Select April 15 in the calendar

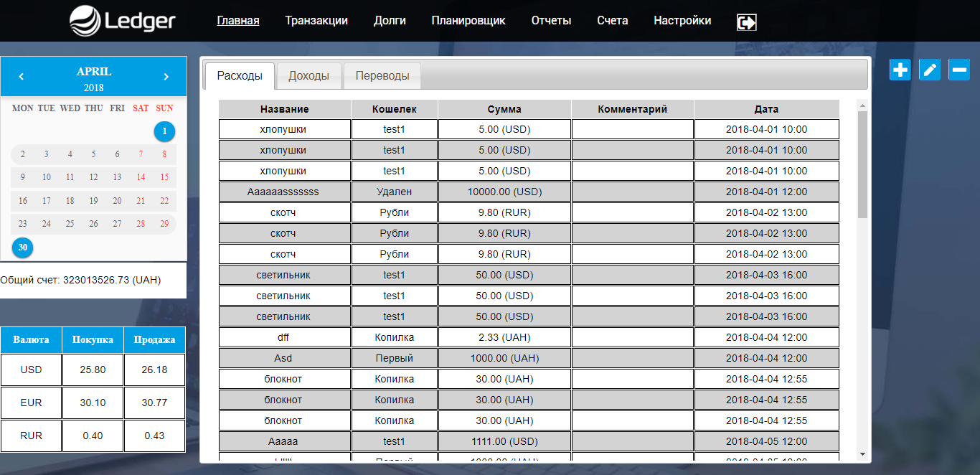[164, 177]
